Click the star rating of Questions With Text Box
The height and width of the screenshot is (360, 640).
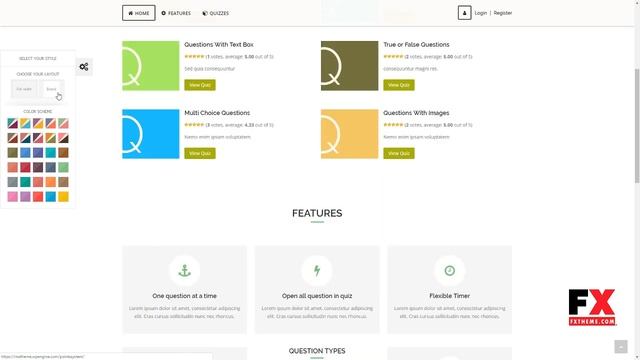[194, 57]
